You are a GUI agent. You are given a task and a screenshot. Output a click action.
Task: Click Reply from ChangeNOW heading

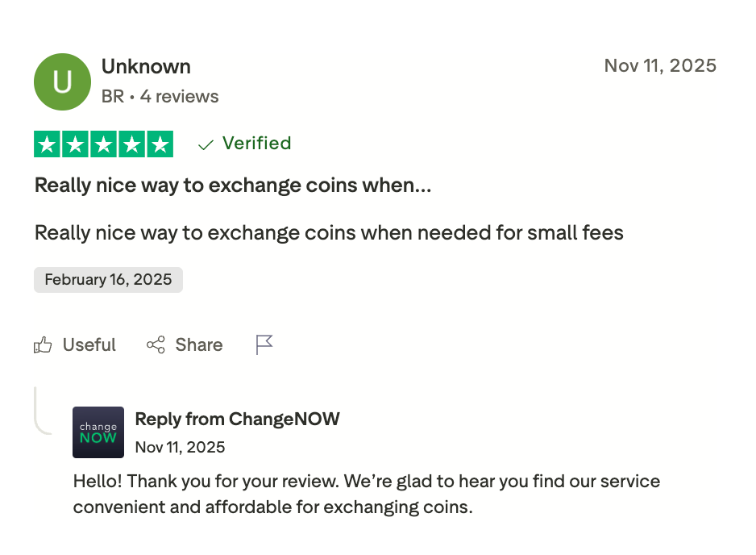tap(236, 419)
